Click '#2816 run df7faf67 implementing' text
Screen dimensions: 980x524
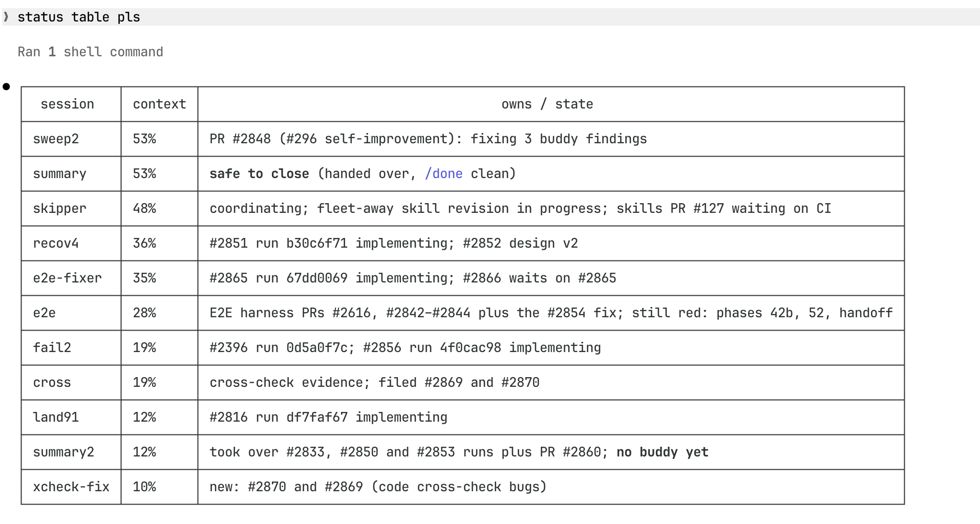328,418
